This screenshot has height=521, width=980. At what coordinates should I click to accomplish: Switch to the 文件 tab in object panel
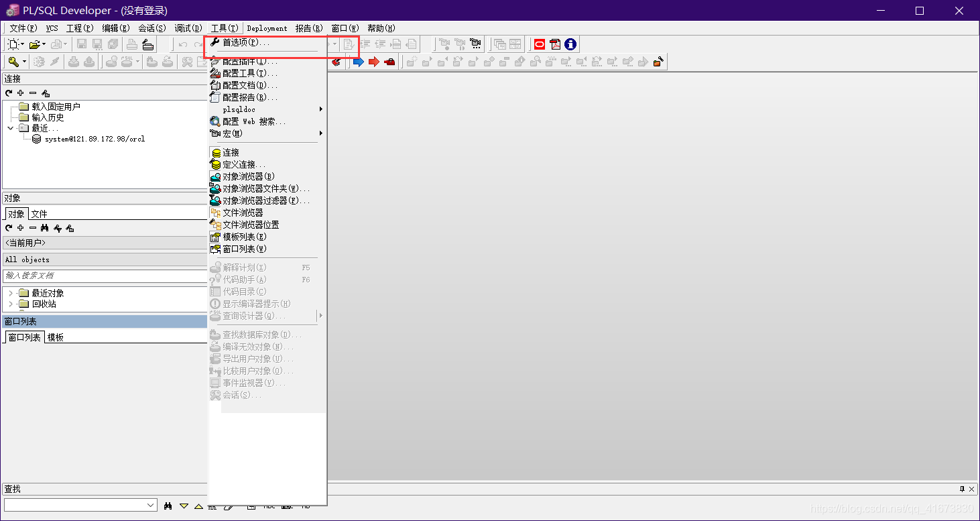coord(40,214)
